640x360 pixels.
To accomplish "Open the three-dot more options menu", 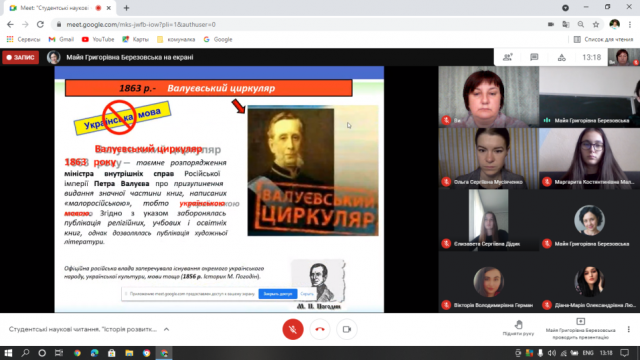I will [x=629, y=329].
